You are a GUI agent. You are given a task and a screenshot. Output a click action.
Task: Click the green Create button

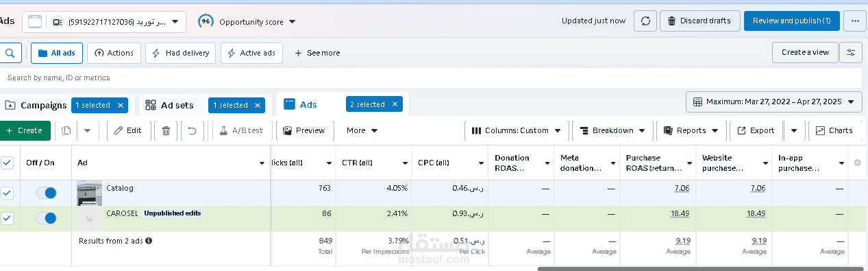click(25, 130)
